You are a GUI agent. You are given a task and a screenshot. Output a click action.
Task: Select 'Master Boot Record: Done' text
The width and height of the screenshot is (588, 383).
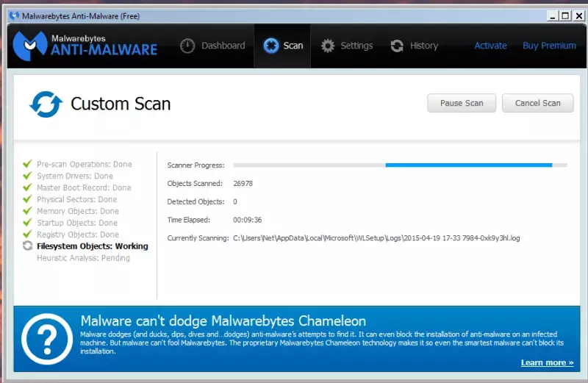(84, 187)
